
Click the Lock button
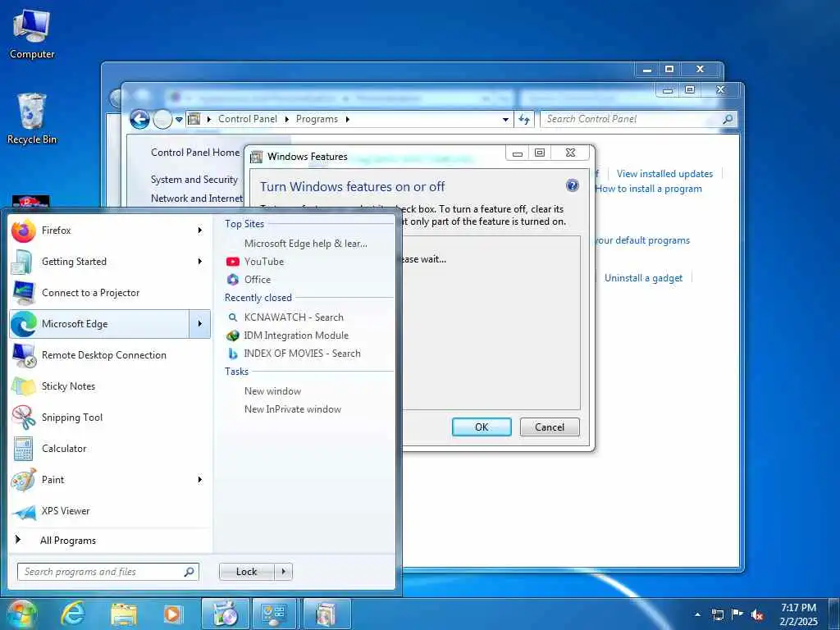(x=247, y=572)
